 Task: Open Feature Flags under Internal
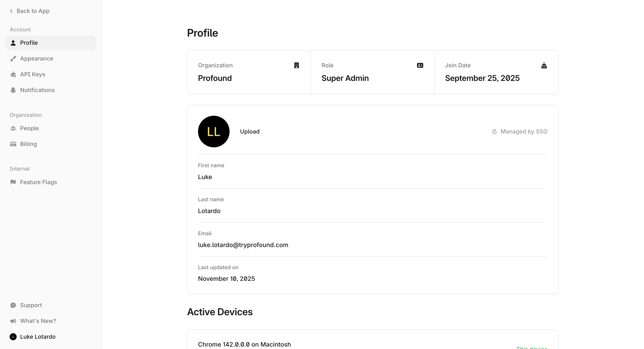pyautogui.click(x=51, y=182)
